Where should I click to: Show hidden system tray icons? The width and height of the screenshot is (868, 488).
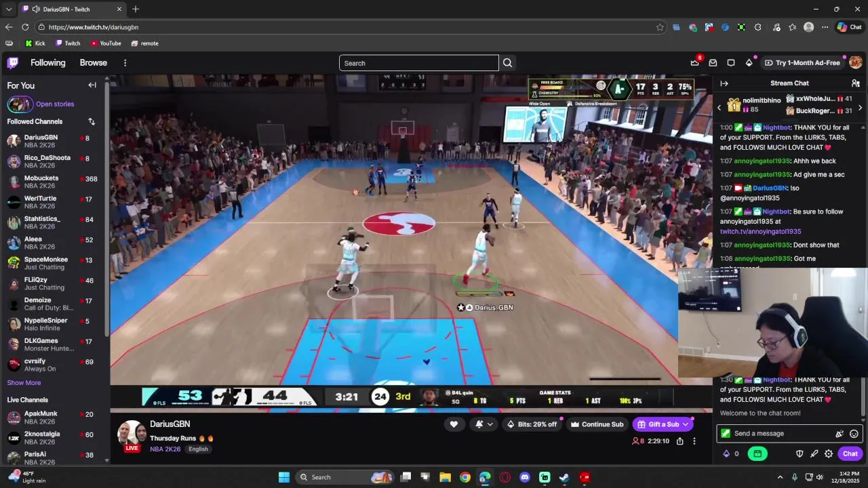click(780, 477)
